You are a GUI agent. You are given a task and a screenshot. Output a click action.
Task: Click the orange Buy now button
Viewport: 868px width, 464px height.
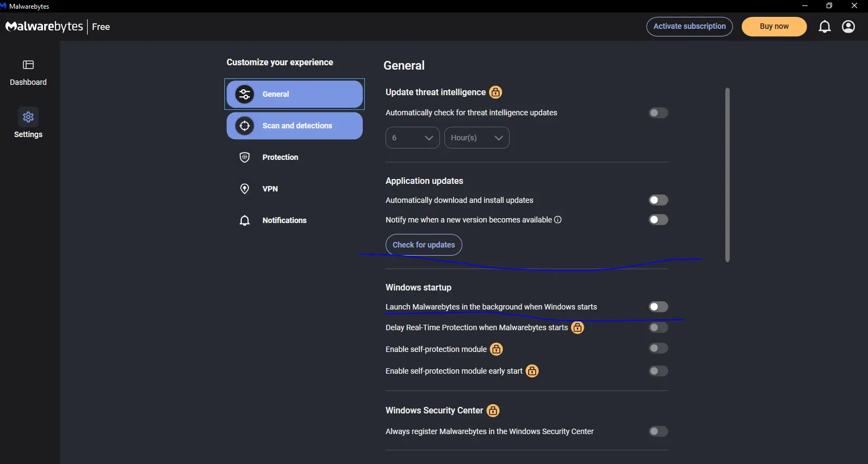coord(774,27)
